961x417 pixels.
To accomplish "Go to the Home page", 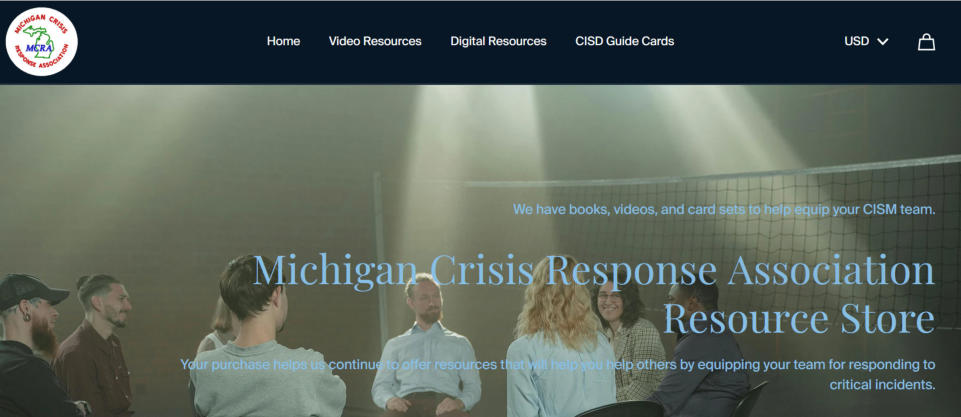I will click(x=283, y=41).
